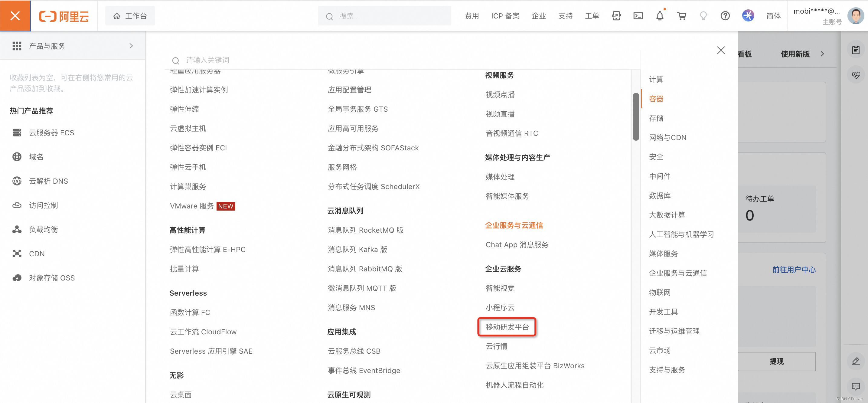
Task: Launch the Cloud Shell terminal icon
Action: tap(638, 16)
